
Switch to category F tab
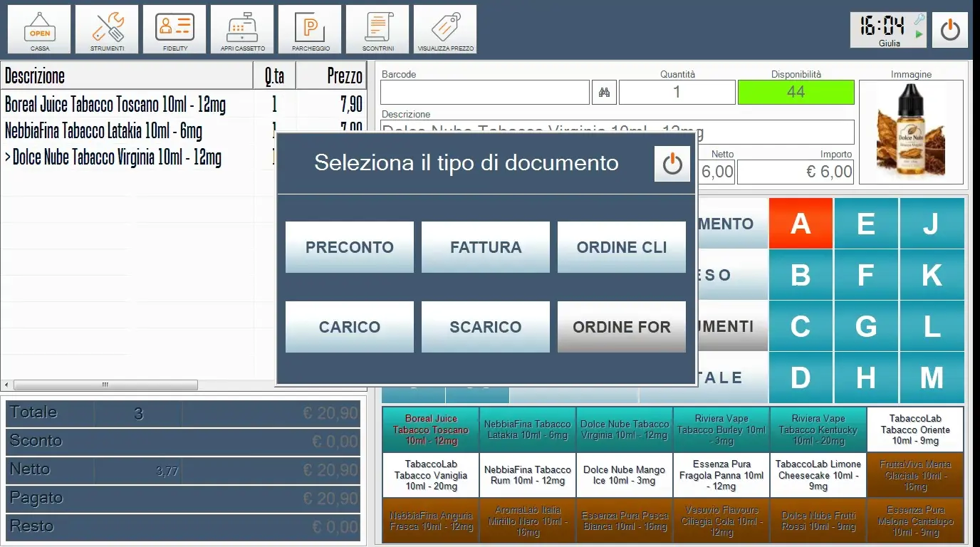click(x=866, y=275)
